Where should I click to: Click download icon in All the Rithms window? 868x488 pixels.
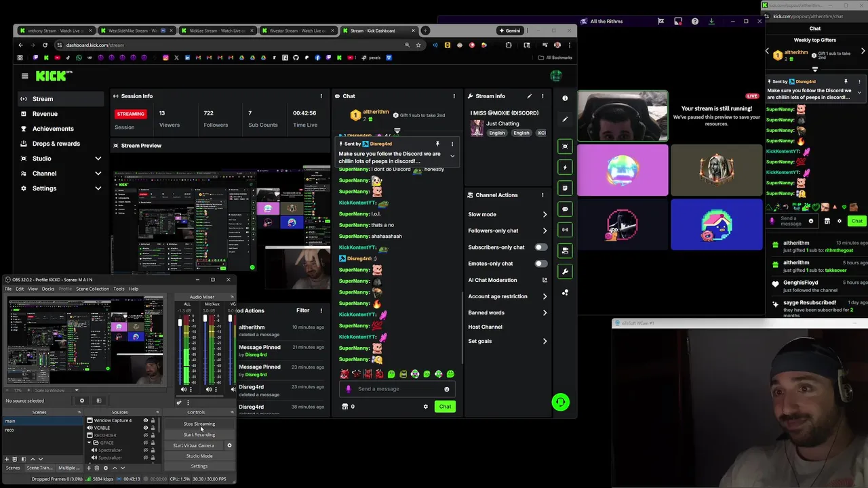[x=711, y=22]
